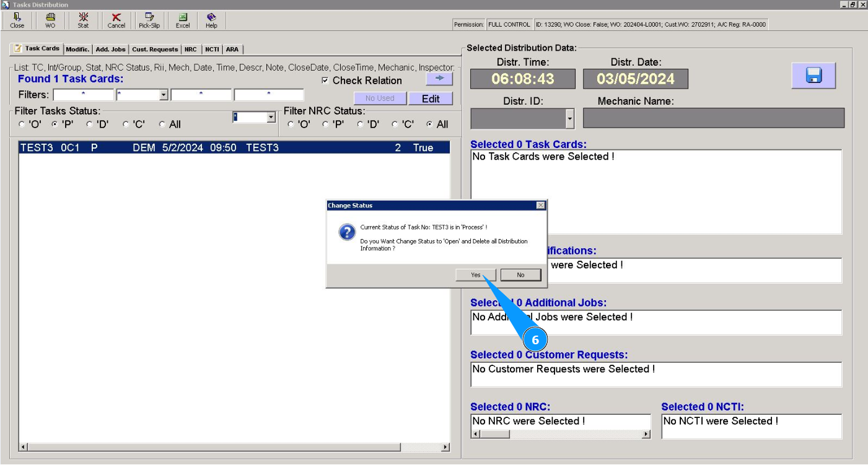The width and height of the screenshot is (868, 465).
Task: Open the Modific. tab
Action: tap(77, 50)
